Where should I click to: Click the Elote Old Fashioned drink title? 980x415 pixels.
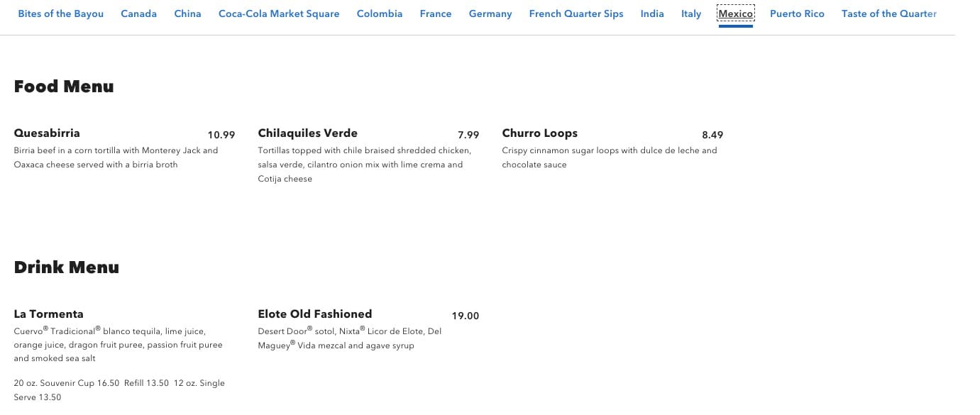coord(314,314)
